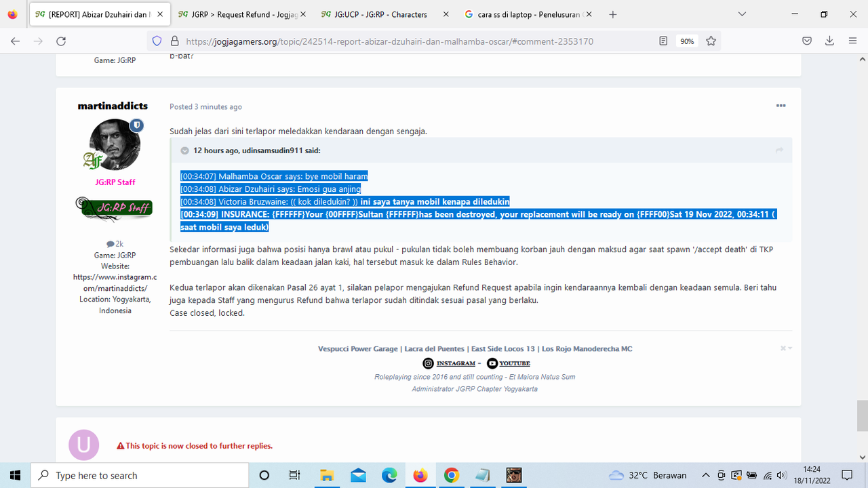
Task: Open File Explorer from taskbar
Action: coord(327,475)
